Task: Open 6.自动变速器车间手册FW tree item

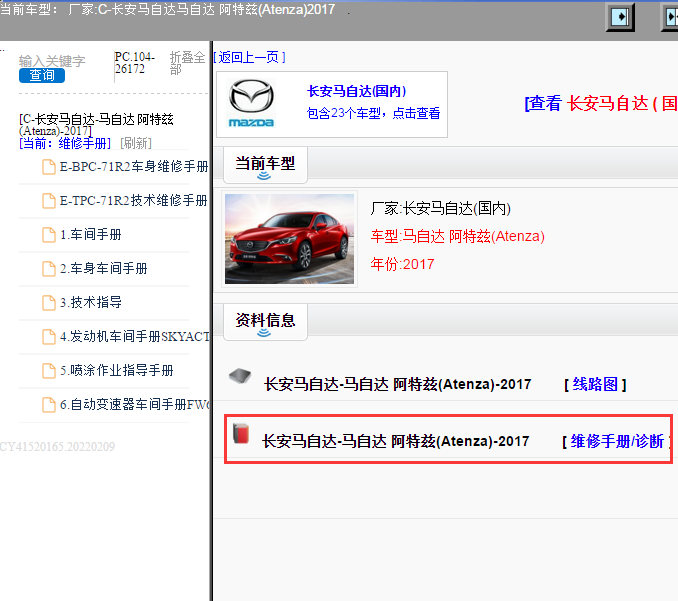Action: (x=135, y=405)
